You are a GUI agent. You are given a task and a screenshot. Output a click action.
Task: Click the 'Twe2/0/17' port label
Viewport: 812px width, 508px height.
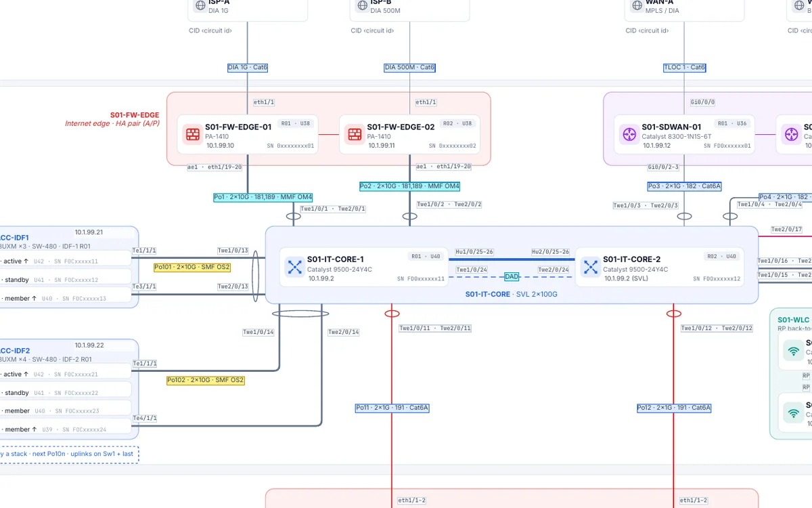click(x=786, y=230)
